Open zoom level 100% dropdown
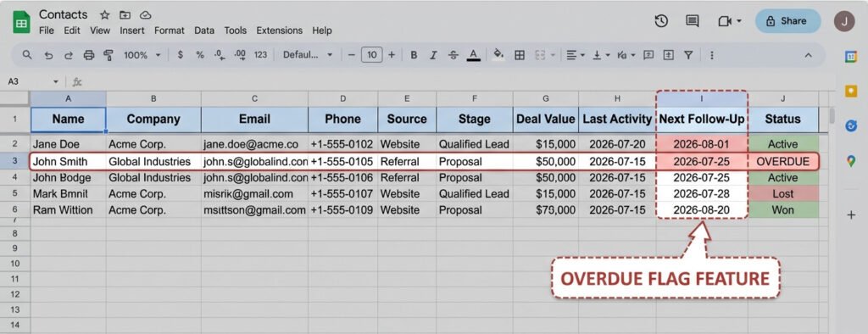This screenshot has width=868, height=334. tap(142, 55)
